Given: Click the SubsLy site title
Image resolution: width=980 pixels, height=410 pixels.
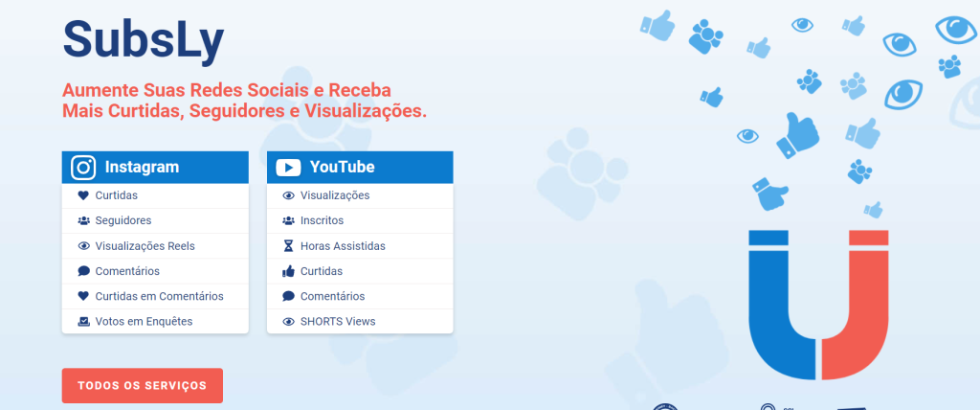Looking at the screenshot, I should click(x=144, y=39).
